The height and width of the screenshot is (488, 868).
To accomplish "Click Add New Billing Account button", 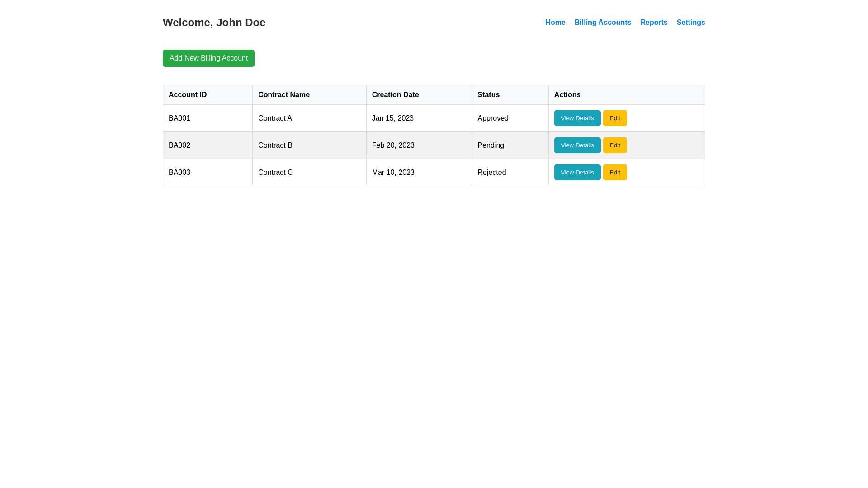I will [x=208, y=58].
